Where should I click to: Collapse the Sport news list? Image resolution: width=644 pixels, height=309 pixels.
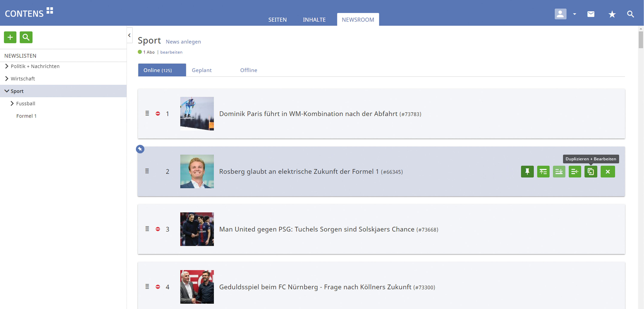[7, 91]
